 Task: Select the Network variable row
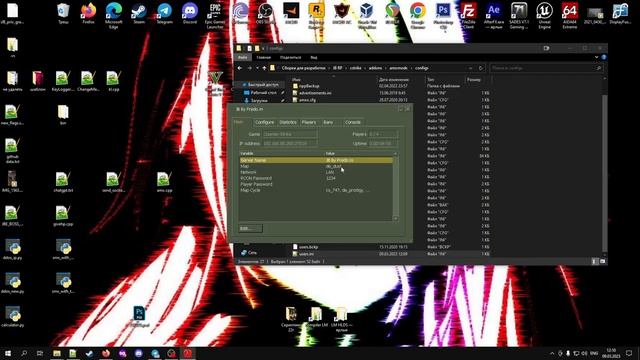tap(316, 172)
